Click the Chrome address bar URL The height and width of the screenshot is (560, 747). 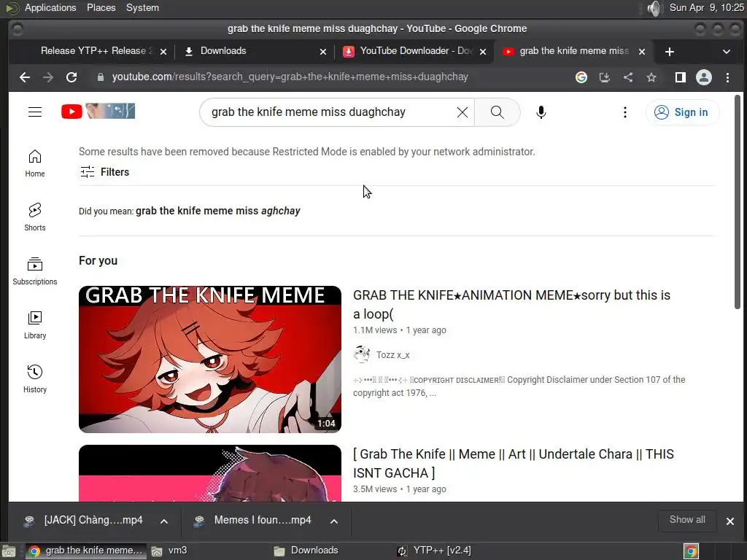tap(290, 77)
